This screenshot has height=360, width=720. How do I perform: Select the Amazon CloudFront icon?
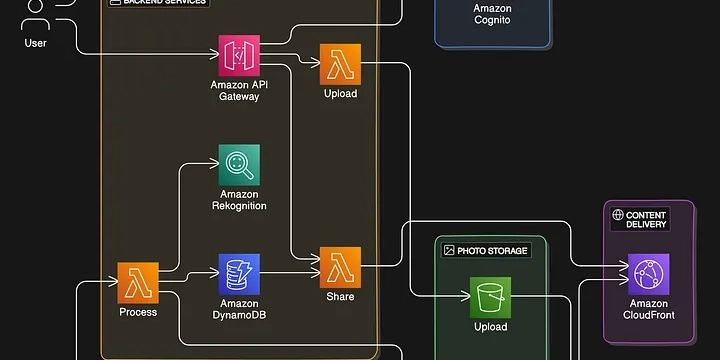[648, 274]
